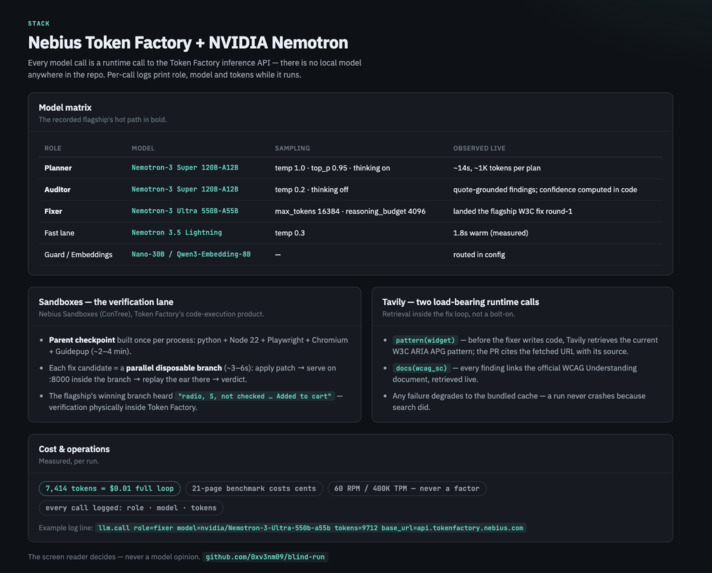This screenshot has height=573, width=712.
Task: Click the 'STACK' section label
Action: [x=39, y=24]
